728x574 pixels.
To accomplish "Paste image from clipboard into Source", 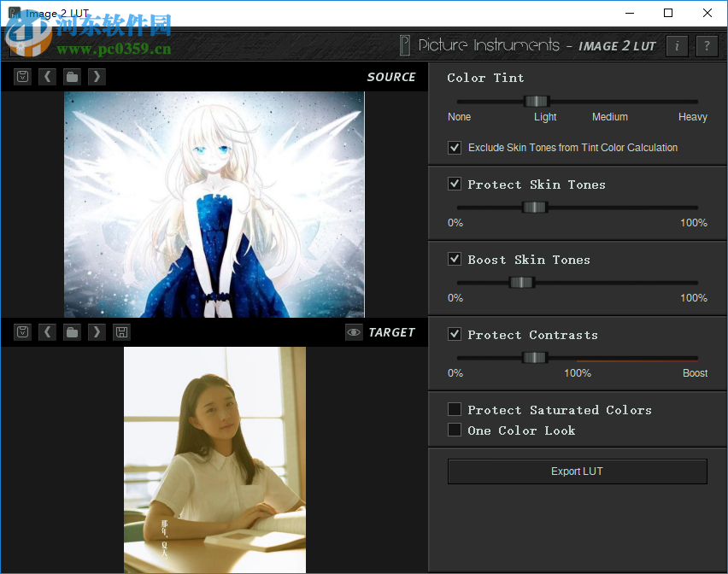I will point(22,76).
